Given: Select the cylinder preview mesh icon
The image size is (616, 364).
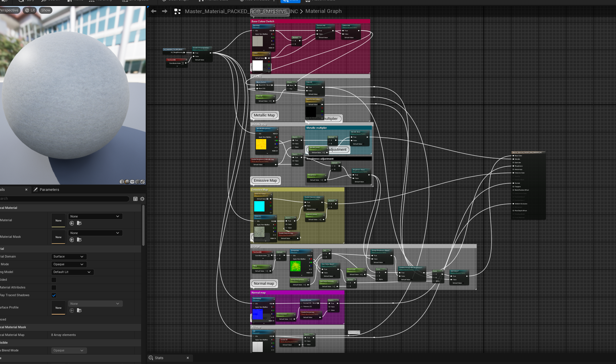Looking at the screenshot, I should tap(122, 182).
